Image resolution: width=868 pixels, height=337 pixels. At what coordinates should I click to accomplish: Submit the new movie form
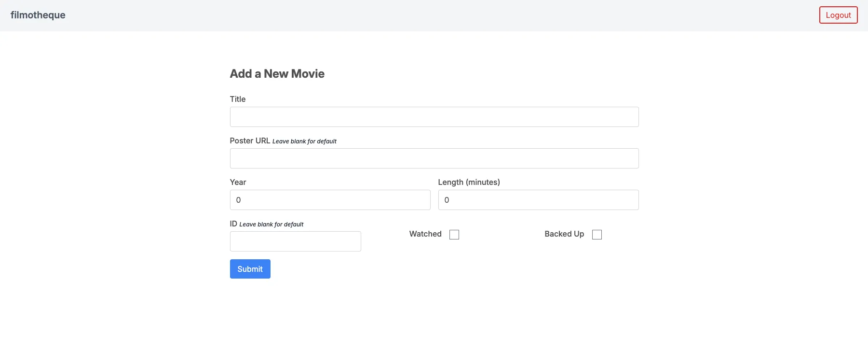click(x=250, y=269)
